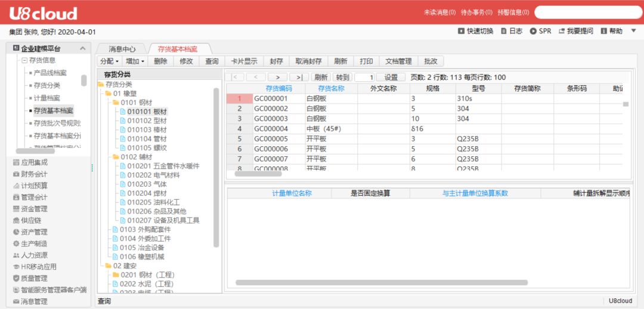Open 我要提问 ask question icon
The width and height of the screenshot is (644, 309).
tap(561, 31)
